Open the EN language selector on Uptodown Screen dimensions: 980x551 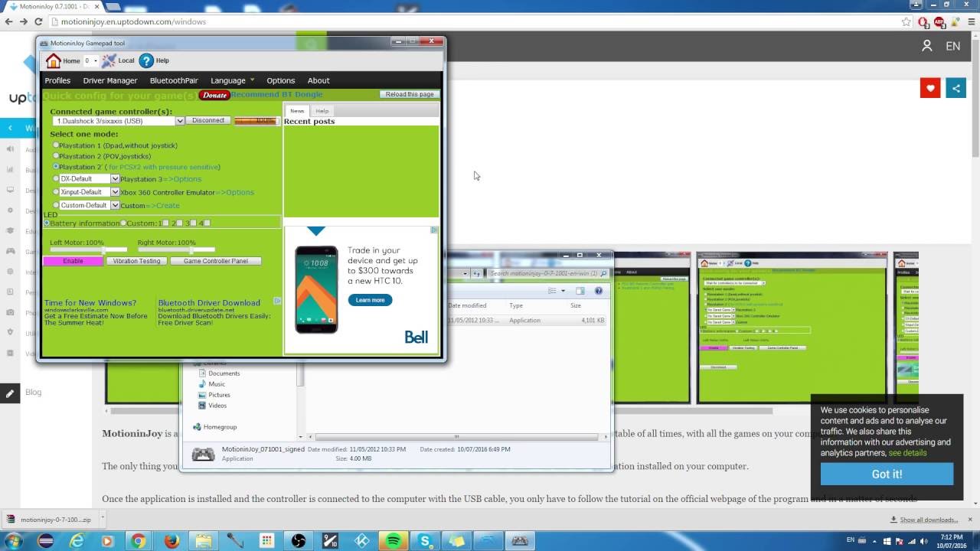tap(953, 46)
